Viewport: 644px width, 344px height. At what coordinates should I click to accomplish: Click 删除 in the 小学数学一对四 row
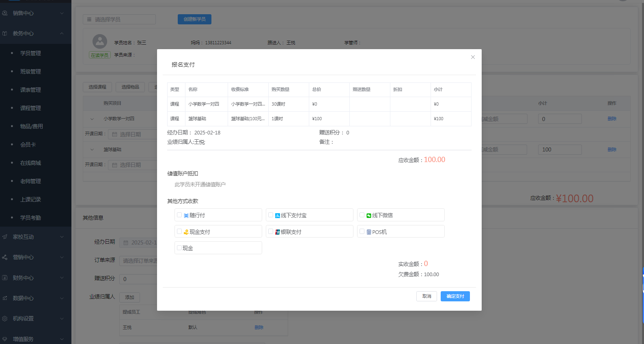pyautogui.click(x=612, y=119)
